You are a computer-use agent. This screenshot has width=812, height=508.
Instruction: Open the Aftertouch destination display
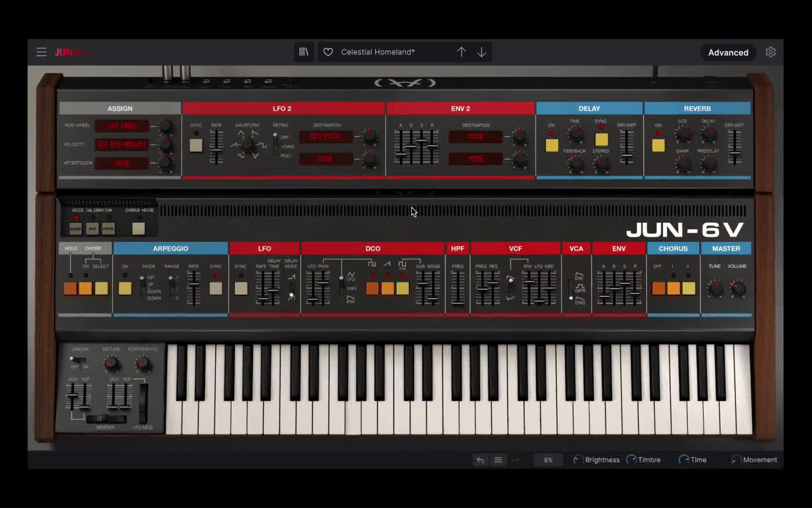(122, 163)
